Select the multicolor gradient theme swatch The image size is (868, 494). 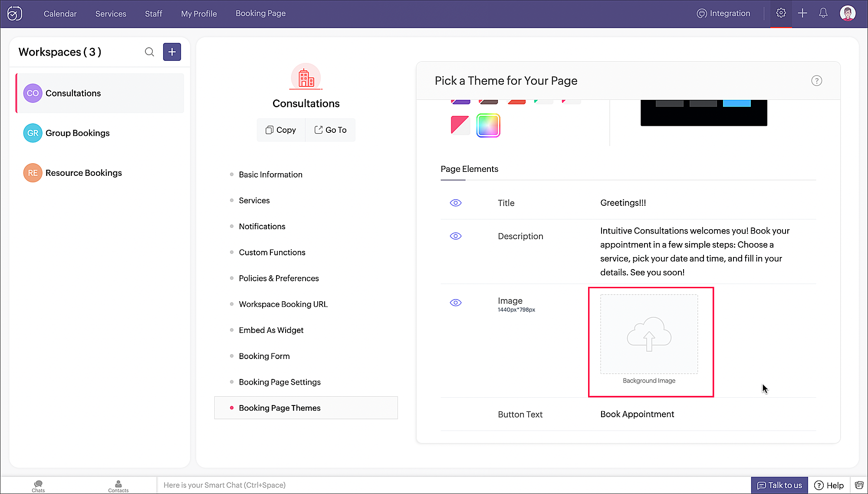click(x=488, y=125)
